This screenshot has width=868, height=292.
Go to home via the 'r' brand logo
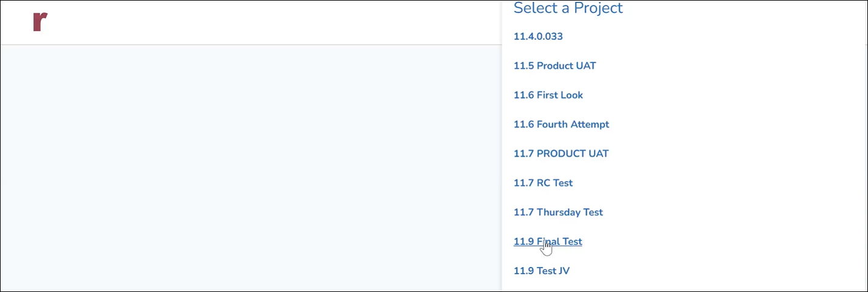click(x=40, y=21)
